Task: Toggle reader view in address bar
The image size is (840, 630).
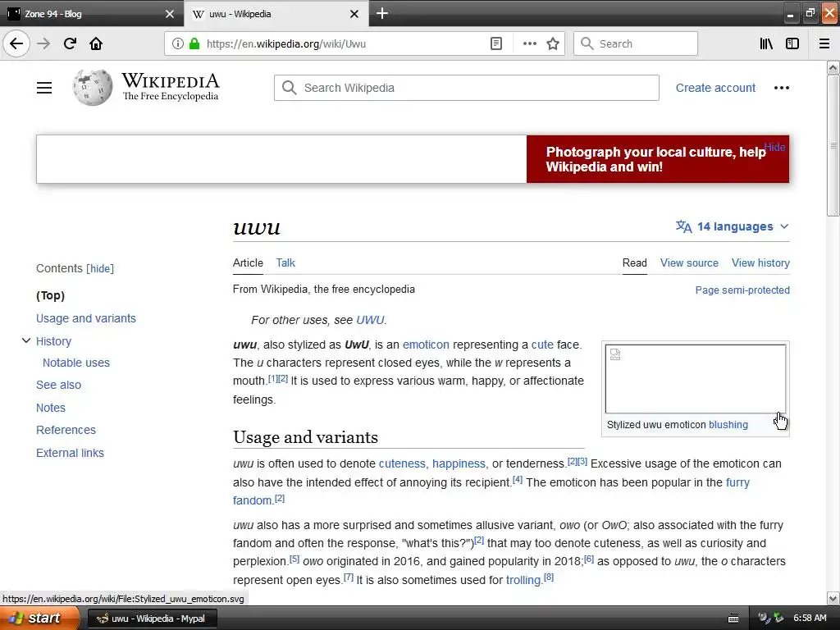Action: pos(496,43)
